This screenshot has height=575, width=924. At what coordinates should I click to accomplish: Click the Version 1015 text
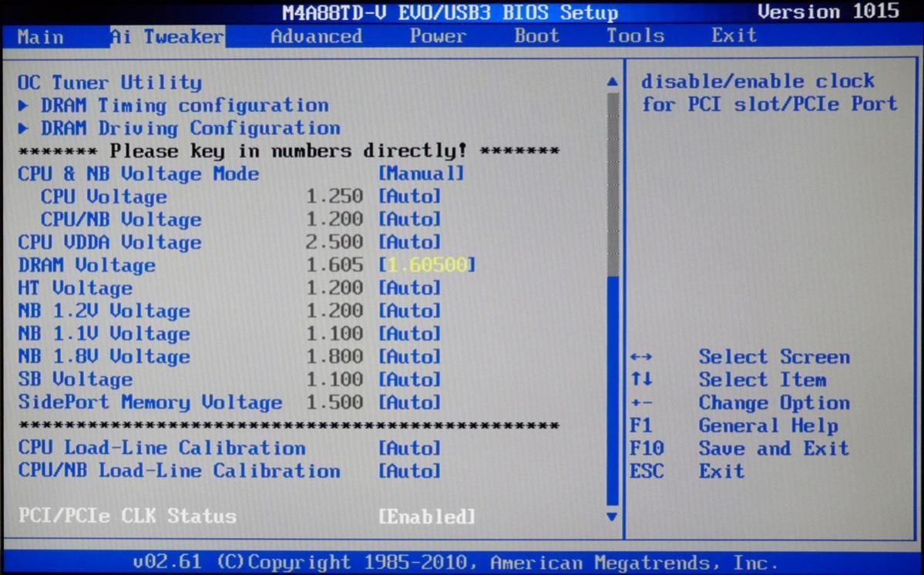point(828,12)
